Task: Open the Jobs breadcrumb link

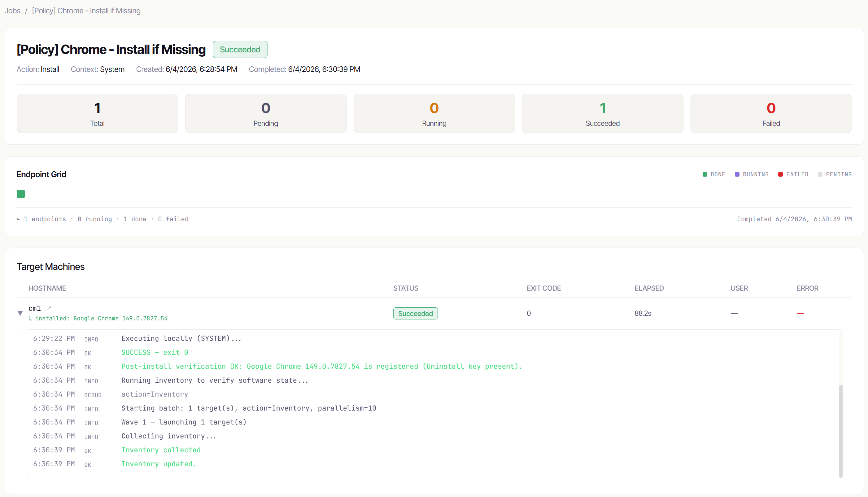Action: pos(12,11)
